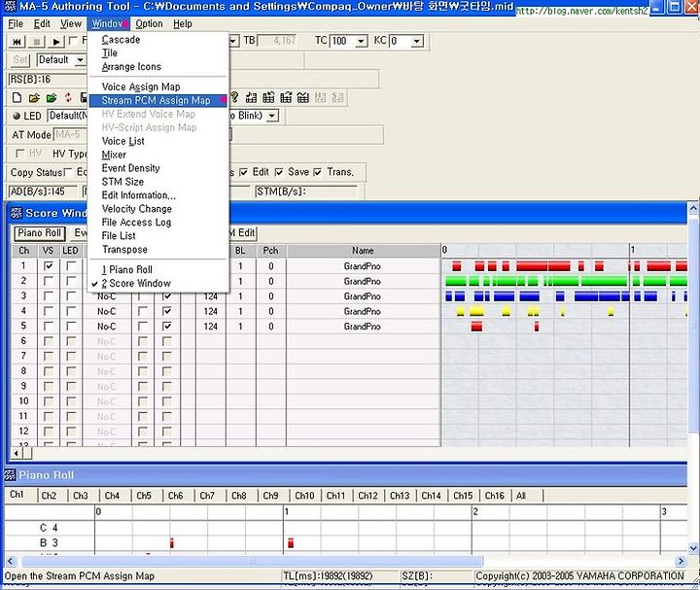The image size is (700, 590).
Task: Click the fourth map icon after help
Action: point(303,97)
